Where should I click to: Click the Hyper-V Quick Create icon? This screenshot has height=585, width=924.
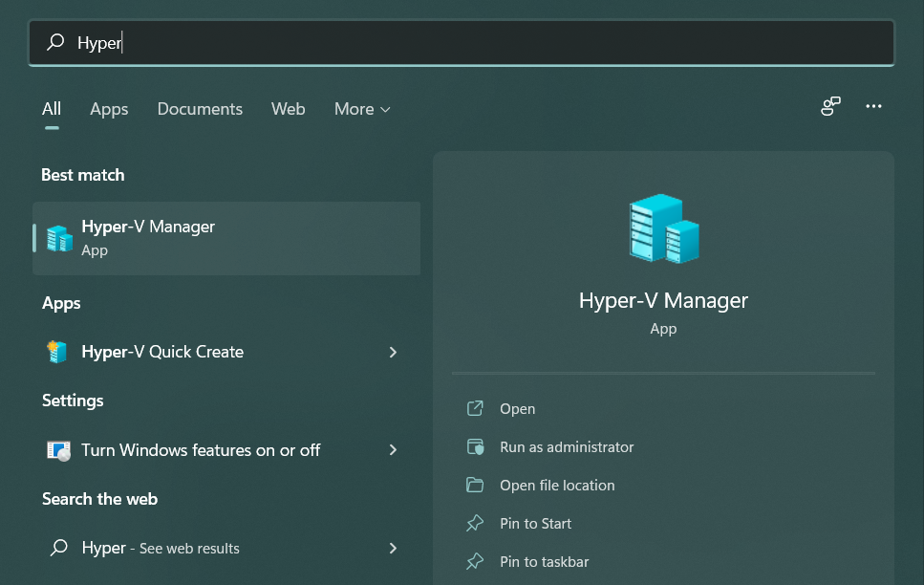tap(57, 351)
